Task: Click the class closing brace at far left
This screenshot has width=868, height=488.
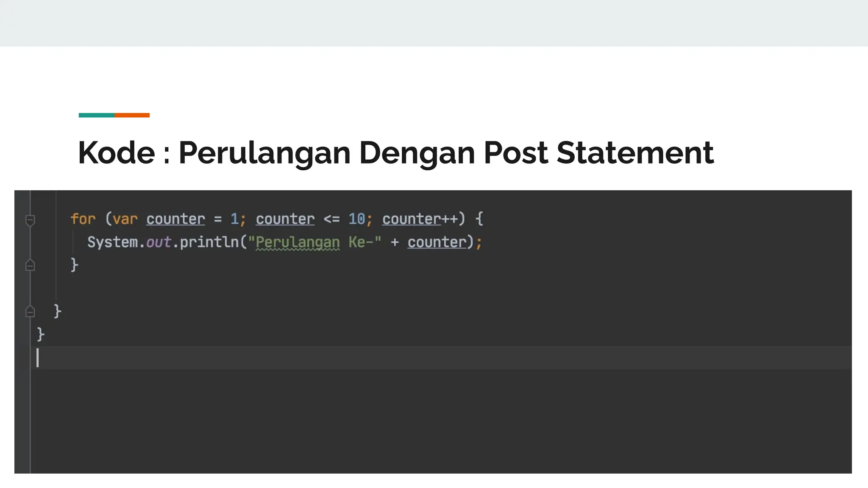Action: click(x=41, y=334)
